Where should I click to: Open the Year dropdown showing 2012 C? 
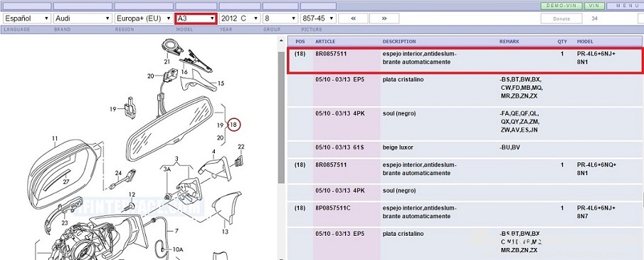coord(240,19)
